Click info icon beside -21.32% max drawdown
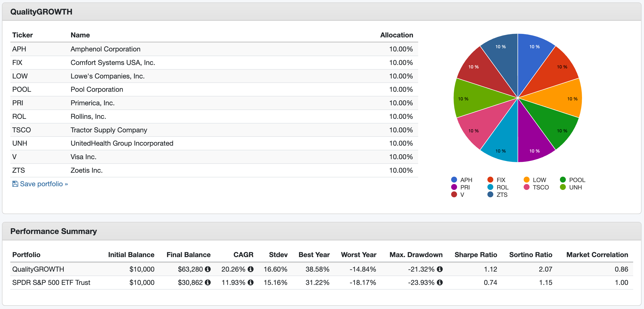 click(440, 269)
